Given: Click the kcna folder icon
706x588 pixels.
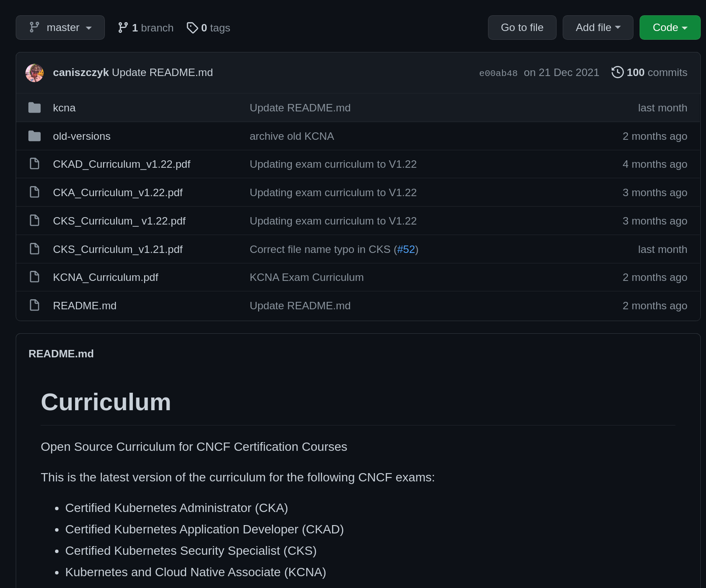Looking at the screenshot, I should tap(35, 107).
